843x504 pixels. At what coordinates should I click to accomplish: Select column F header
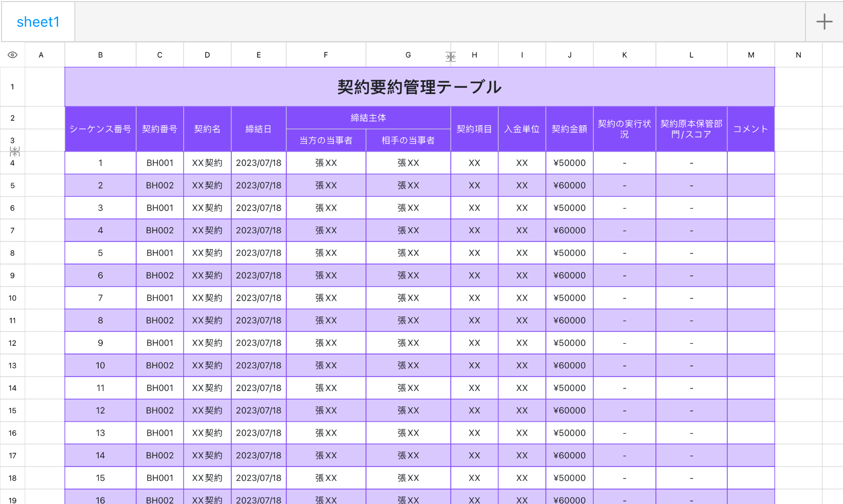pyautogui.click(x=326, y=55)
